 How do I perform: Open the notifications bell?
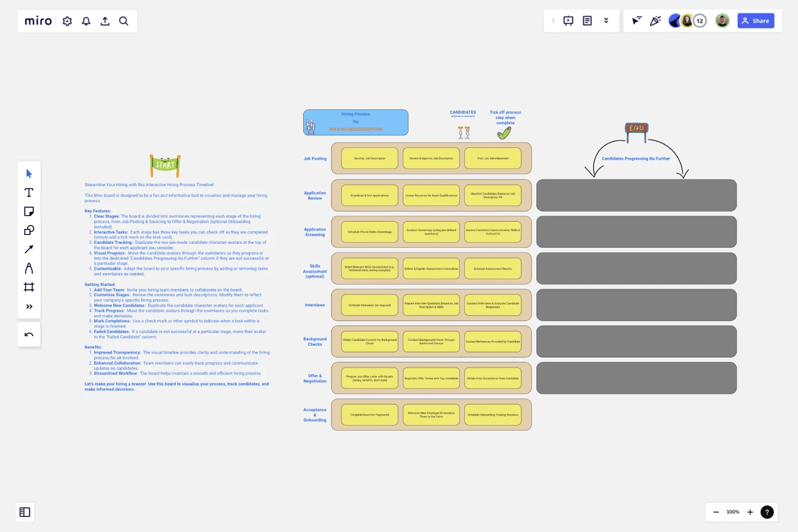tap(86, 21)
